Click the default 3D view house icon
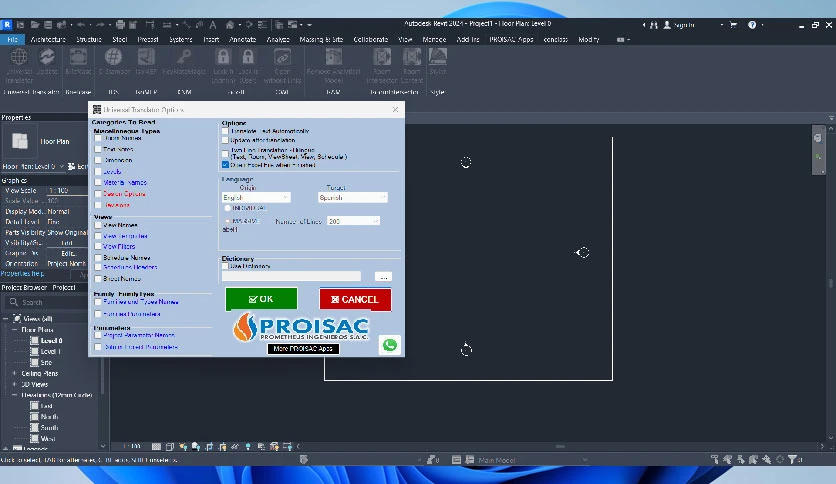Screen dimensions: 836x484 (x=230, y=25)
